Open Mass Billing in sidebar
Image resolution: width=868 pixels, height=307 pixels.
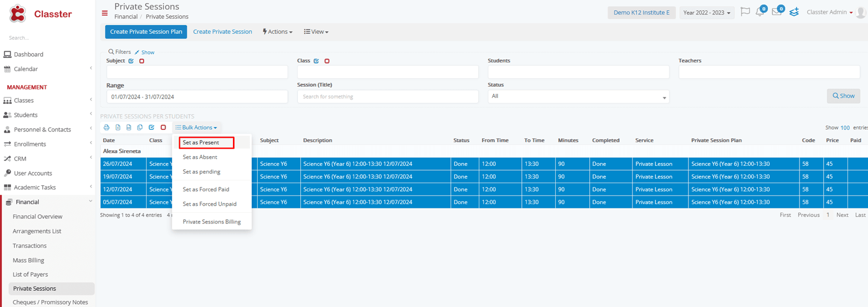click(x=29, y=260)
